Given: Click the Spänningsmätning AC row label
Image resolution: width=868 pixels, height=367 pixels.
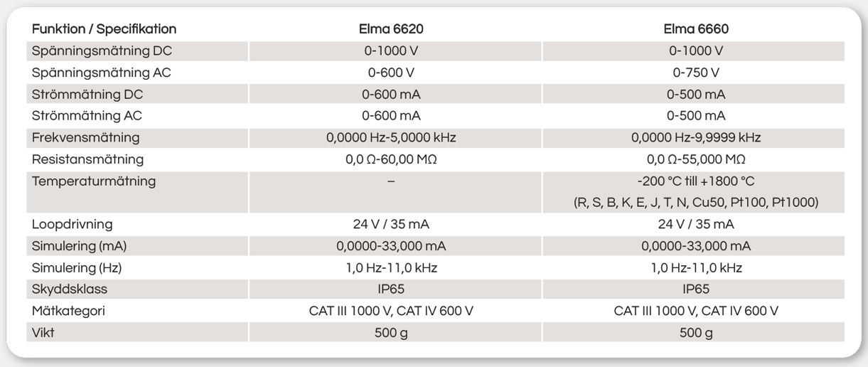Looking at the screenshot, I should [102, 73].
